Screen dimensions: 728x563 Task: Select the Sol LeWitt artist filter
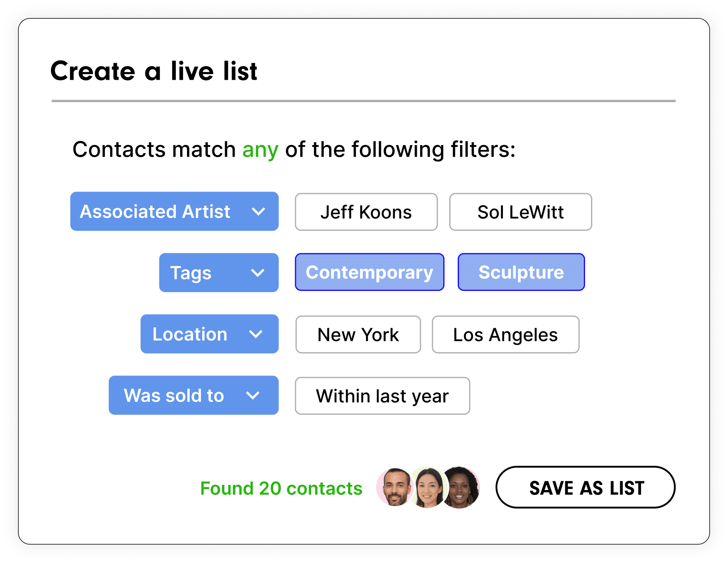point(520,212)
